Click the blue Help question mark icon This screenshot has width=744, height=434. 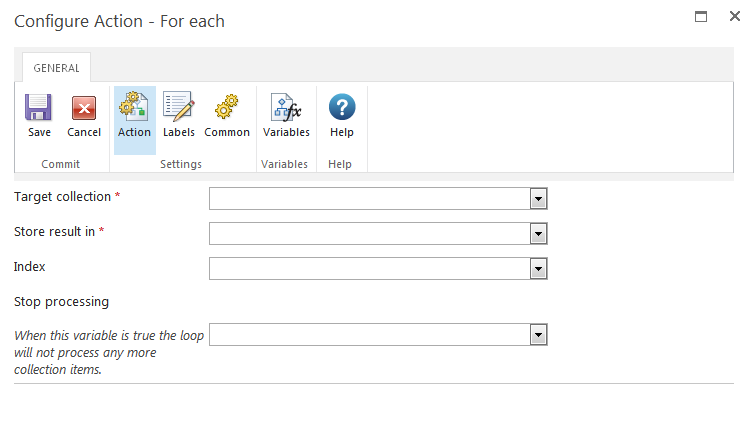coord(342,108)
